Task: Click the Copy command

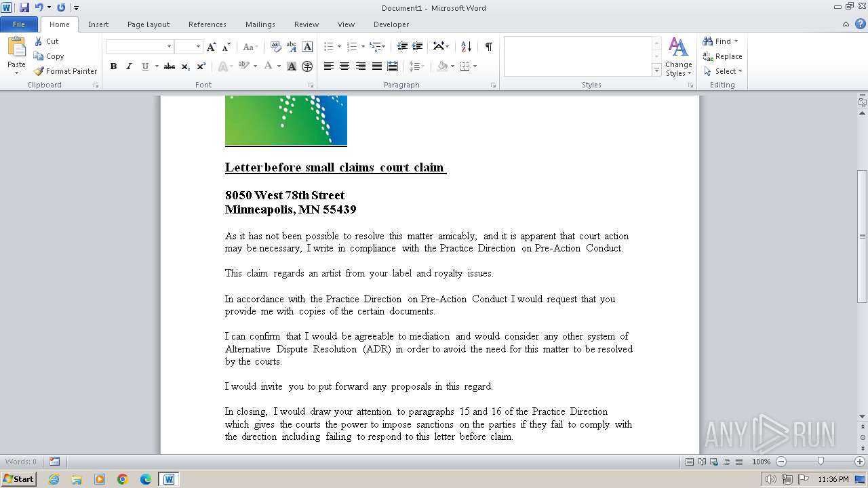Action: pos(49,56)
